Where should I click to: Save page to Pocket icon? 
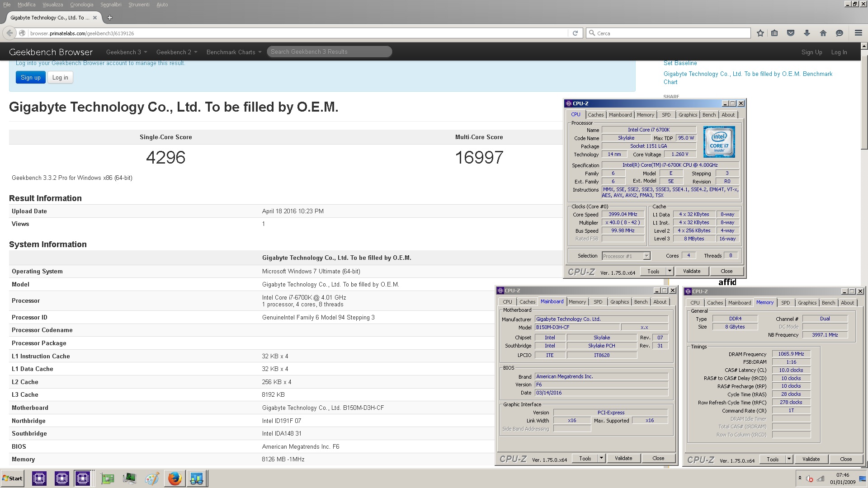791,33
